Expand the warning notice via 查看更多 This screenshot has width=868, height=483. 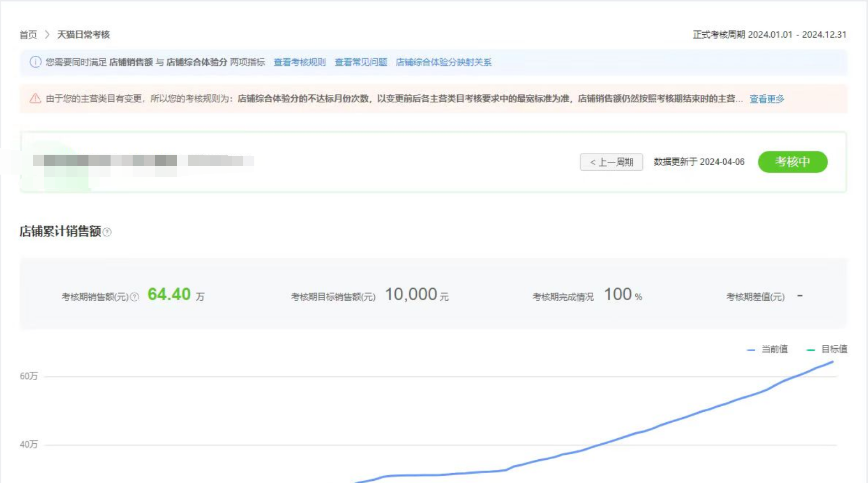tap(766, 99)
